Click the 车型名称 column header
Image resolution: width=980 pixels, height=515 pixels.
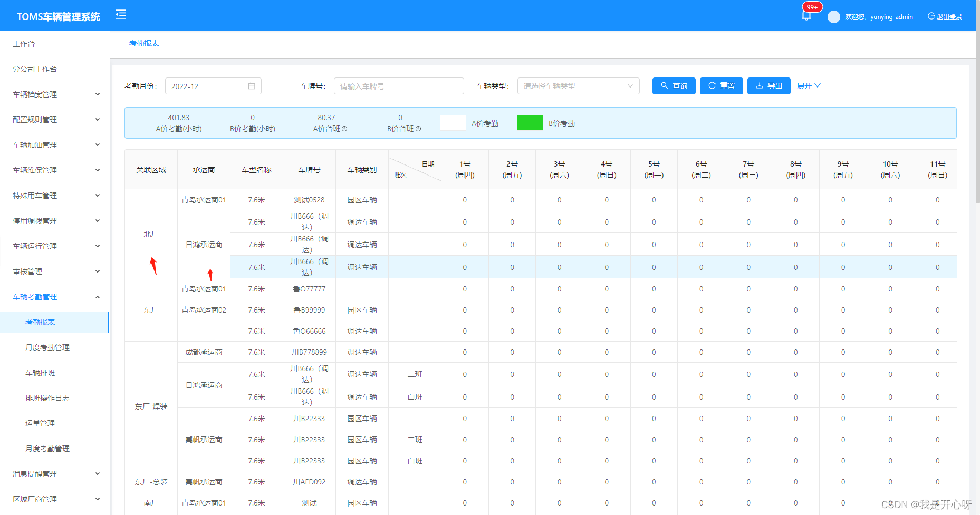pyautogui.click(x=256, y=170)
